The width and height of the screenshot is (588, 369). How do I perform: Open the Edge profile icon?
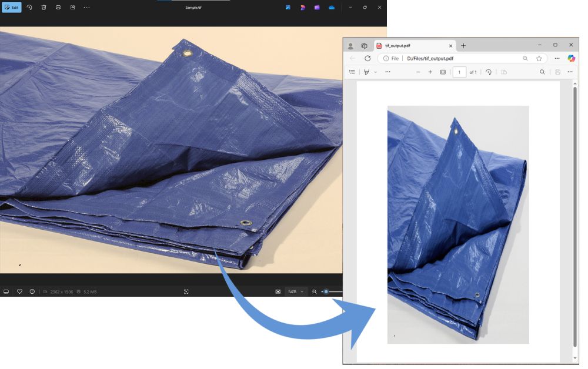(351, 46)
